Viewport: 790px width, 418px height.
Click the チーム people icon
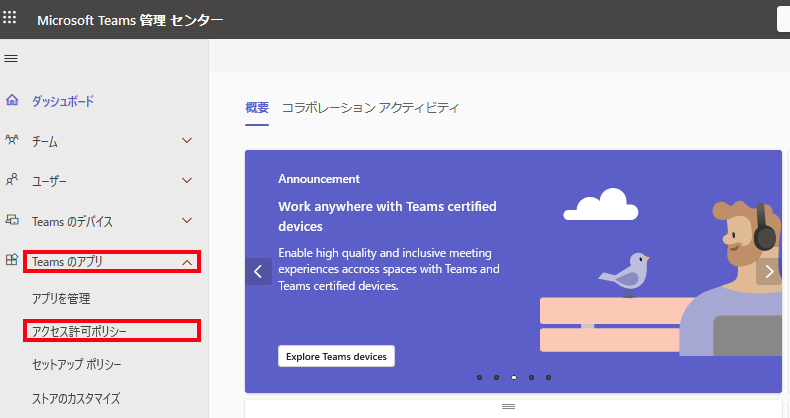(12, 140)
